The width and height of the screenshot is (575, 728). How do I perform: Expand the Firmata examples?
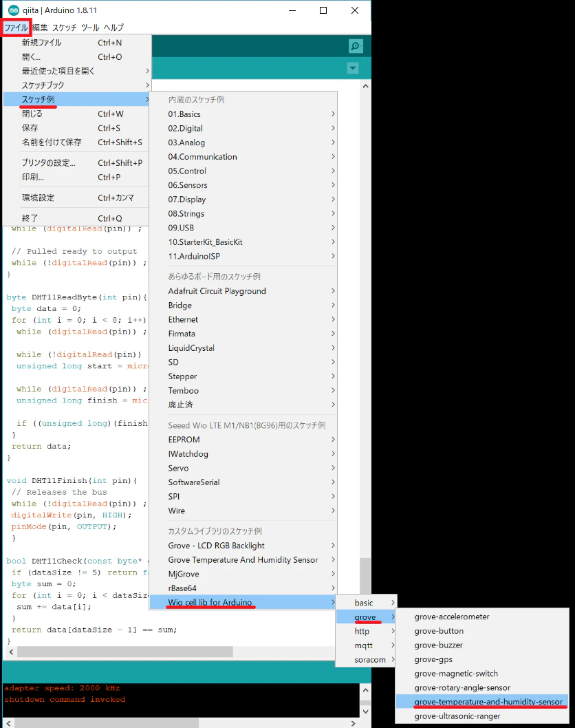pyautogui.click(x=243, y=334)
